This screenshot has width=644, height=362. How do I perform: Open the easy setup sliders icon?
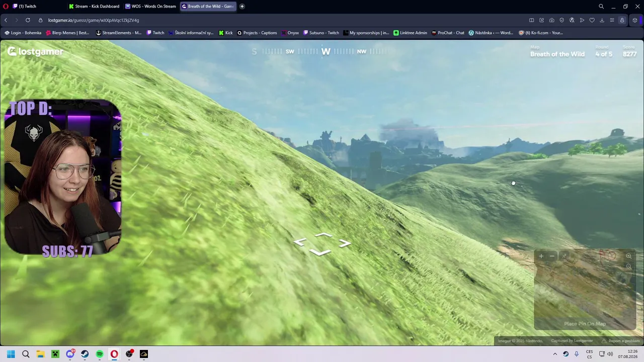[612, 20]
